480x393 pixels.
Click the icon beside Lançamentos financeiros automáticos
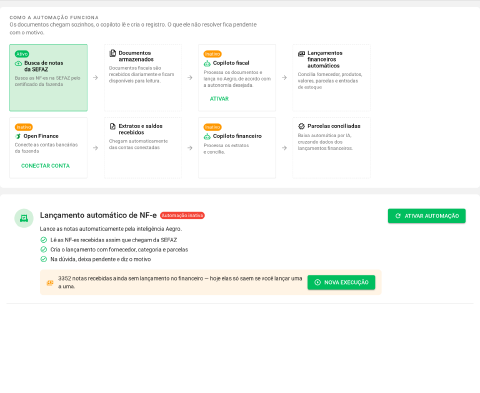pyautogui.click(x=301, y=53)
